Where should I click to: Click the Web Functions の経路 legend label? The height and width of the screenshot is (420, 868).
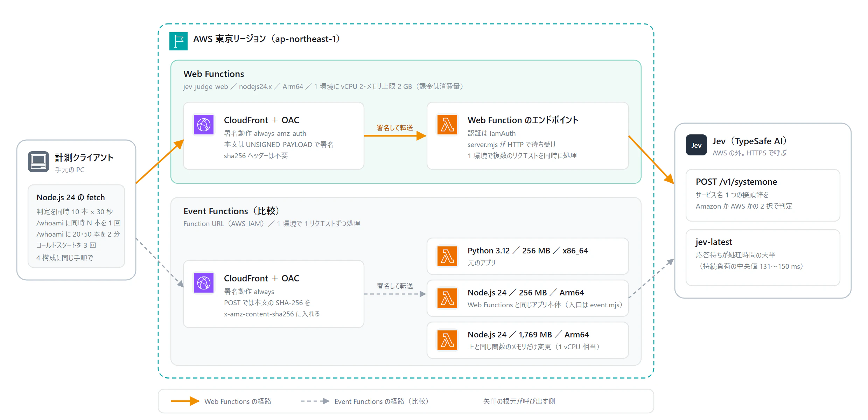tap(238, 401)
